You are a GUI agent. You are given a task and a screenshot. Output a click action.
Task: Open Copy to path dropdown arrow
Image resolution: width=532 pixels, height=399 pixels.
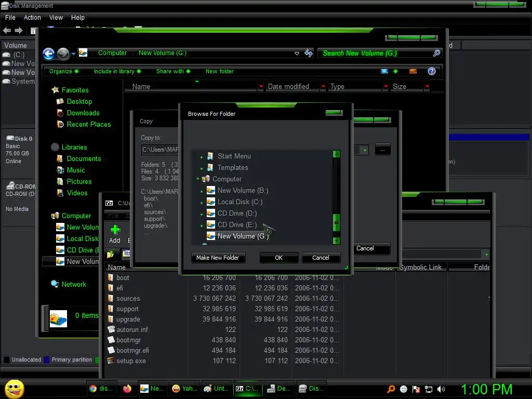tap(365, 150)
